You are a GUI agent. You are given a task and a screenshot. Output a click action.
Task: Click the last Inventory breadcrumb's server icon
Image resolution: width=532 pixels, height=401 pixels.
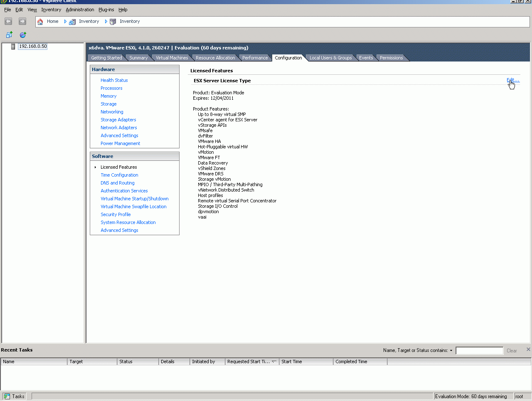113,22
